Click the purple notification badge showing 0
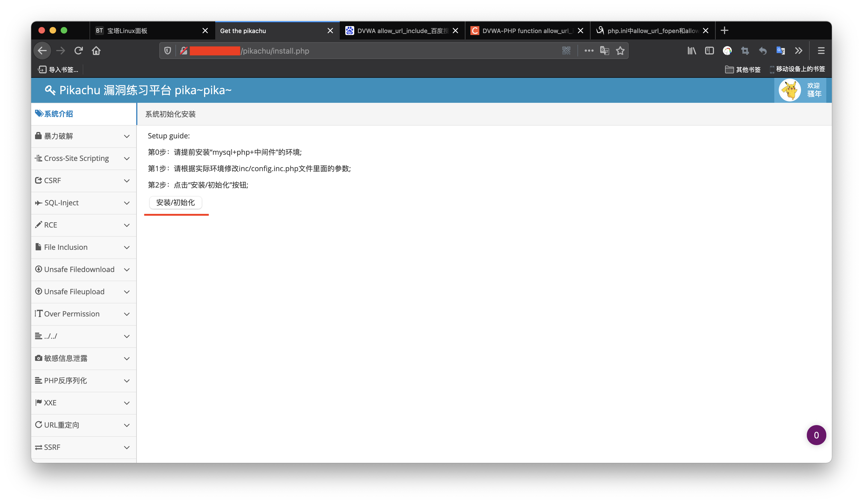The width and height of the screenshot is (863, 504). click(x=816, y=435)
